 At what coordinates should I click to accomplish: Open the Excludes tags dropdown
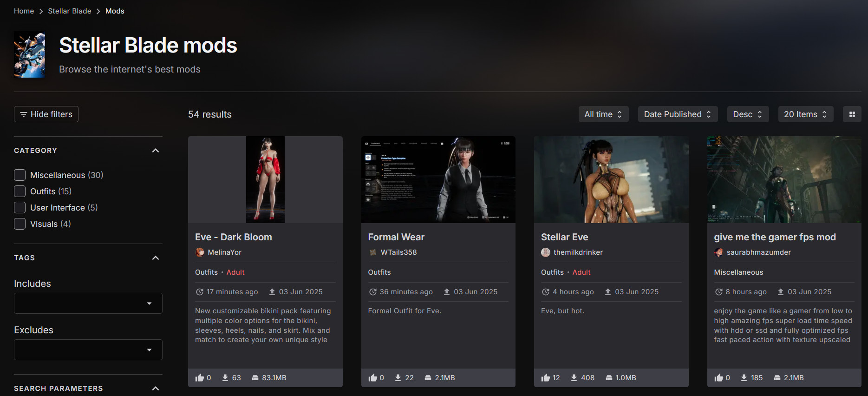point(88,350)
